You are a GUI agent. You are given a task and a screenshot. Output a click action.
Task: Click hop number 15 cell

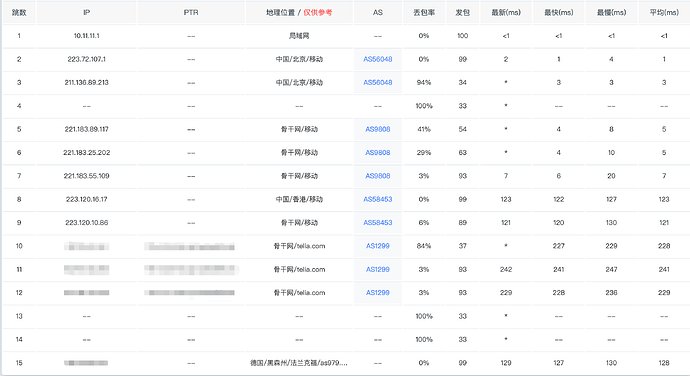tap(19, 363)
